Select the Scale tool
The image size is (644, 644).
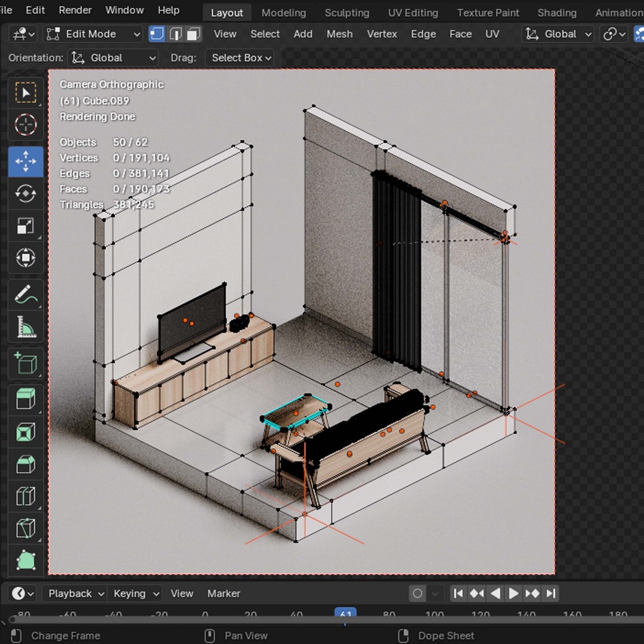[26, 225]
